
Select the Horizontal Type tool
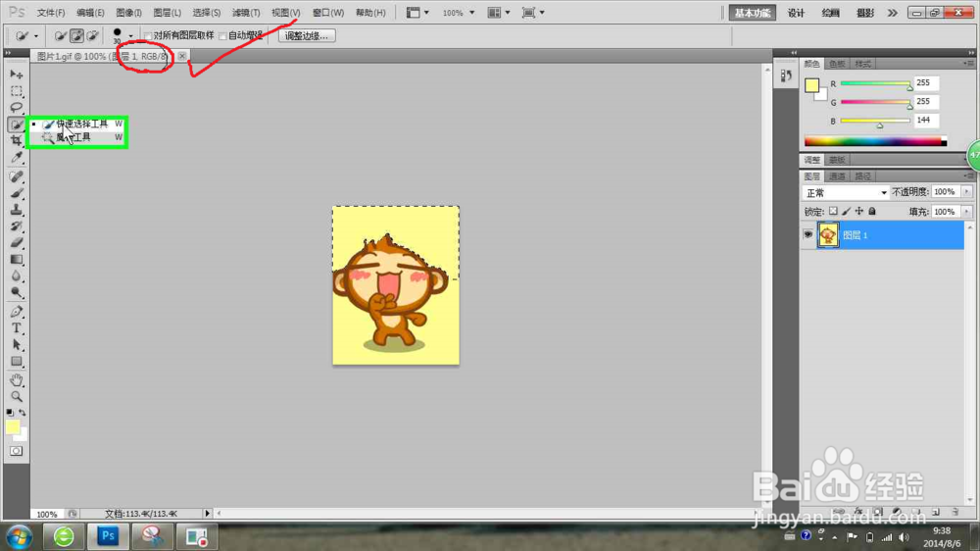pyautogui.click(x=17, y=327)
